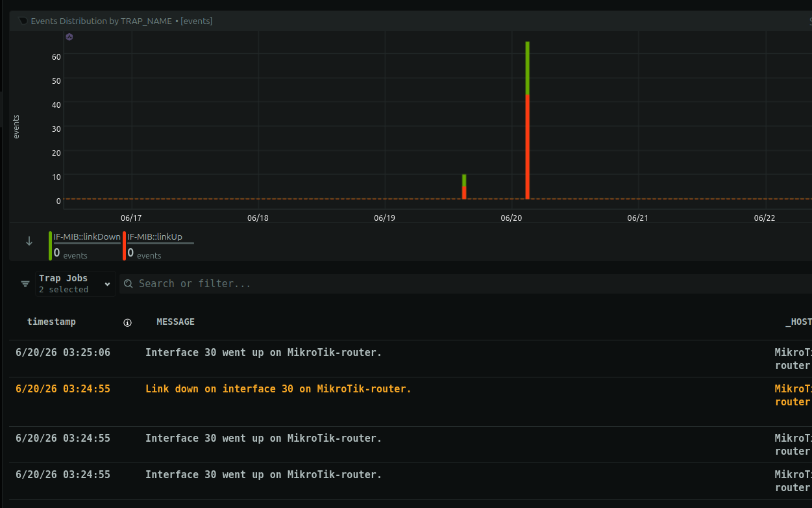Image resolution: width=812 pixels, height=508 pixels.
Task: Click the purple hexagon badge in the chart corner
Action: click(x=69, y=37)
